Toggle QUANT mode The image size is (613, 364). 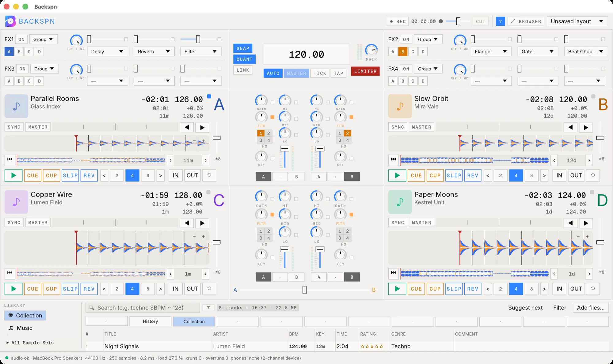coord(244,59)
